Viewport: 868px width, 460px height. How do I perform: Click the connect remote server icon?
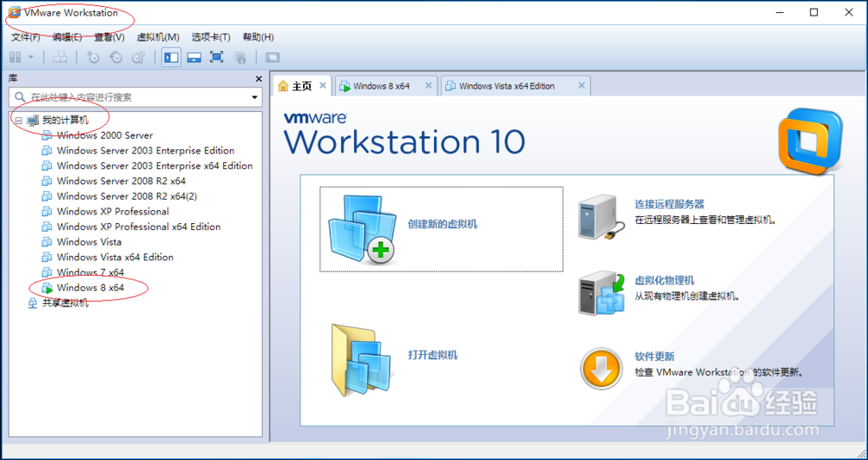[x=602, y=218]
